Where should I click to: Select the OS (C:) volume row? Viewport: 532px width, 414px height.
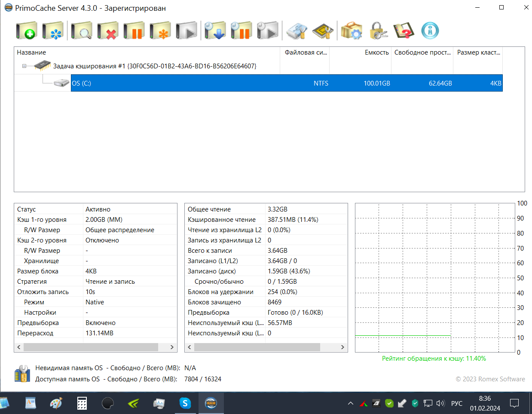(287, 83)
